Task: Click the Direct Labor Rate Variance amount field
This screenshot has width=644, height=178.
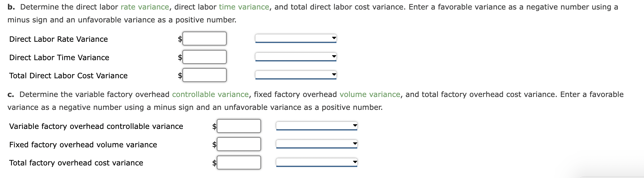Action: [204, 38]
